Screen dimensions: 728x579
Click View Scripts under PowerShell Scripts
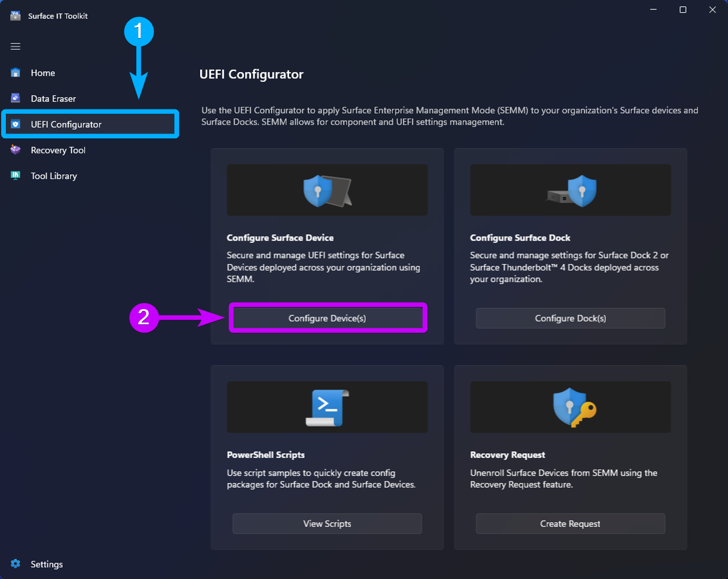tap(327, 523)
